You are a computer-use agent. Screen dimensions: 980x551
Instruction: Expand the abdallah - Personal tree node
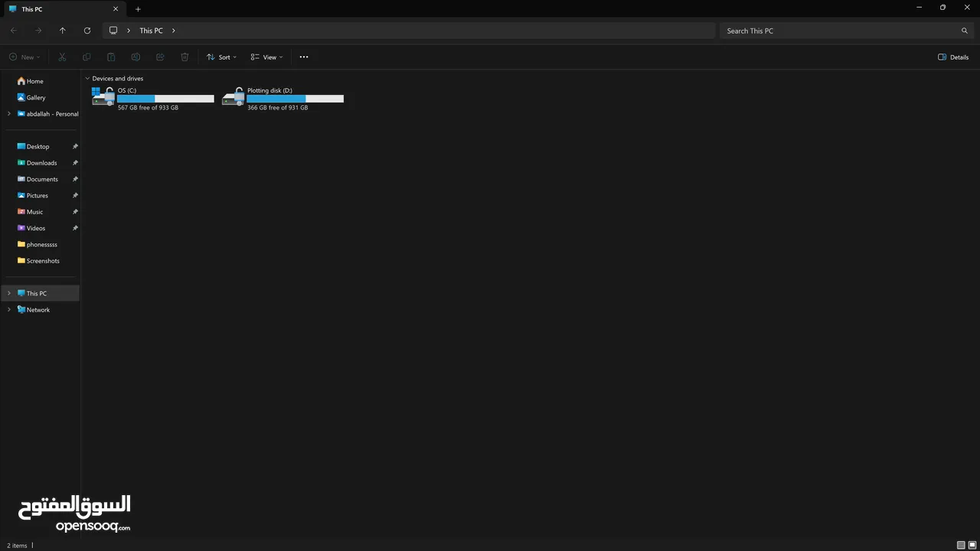pyautogui.click(x=9, y=114)
